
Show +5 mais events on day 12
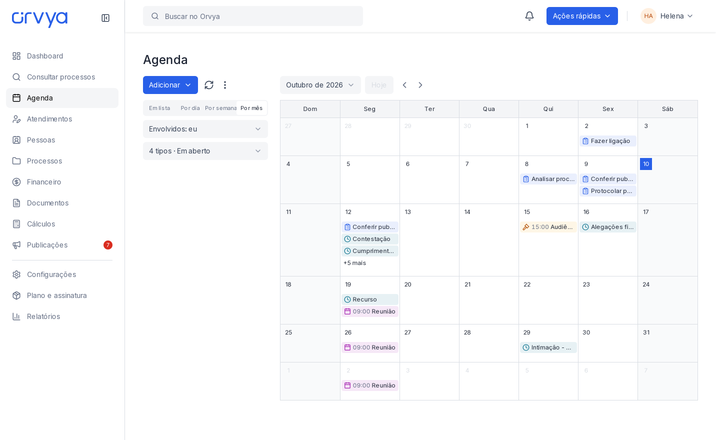tap(355, 263)
